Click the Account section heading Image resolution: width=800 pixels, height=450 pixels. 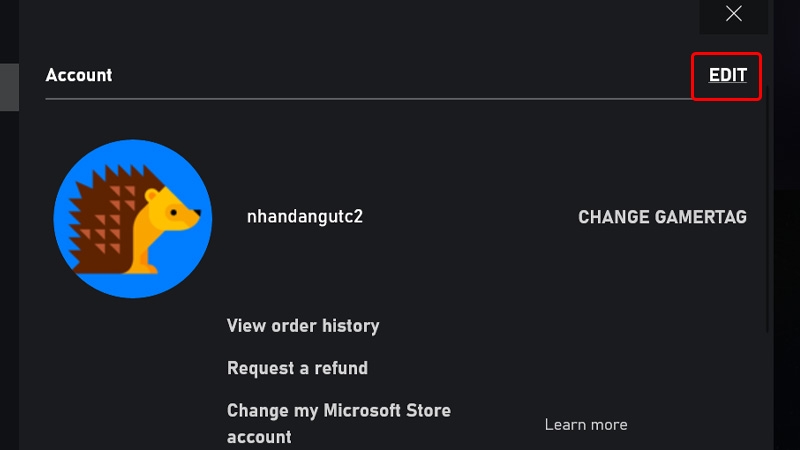(79, 76)
